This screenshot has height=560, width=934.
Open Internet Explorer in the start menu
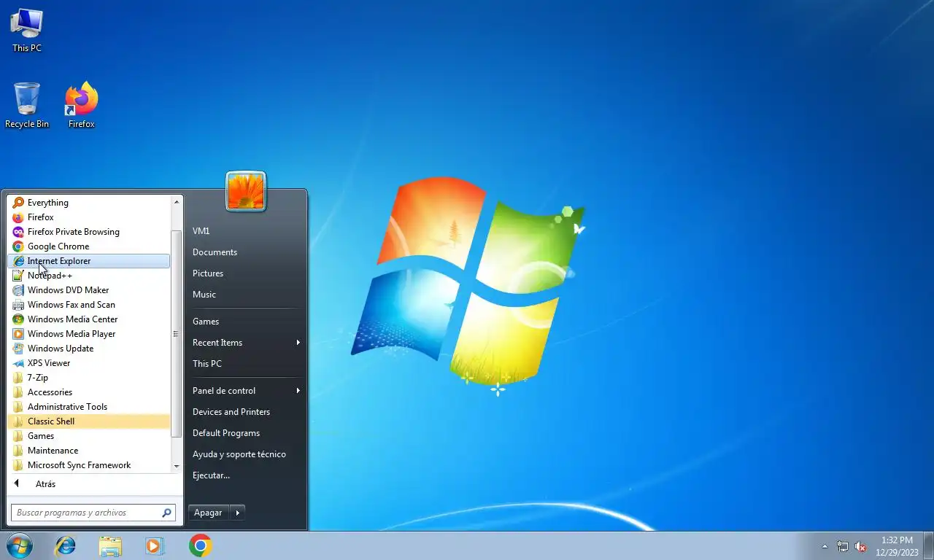click(x=88, y=261)
